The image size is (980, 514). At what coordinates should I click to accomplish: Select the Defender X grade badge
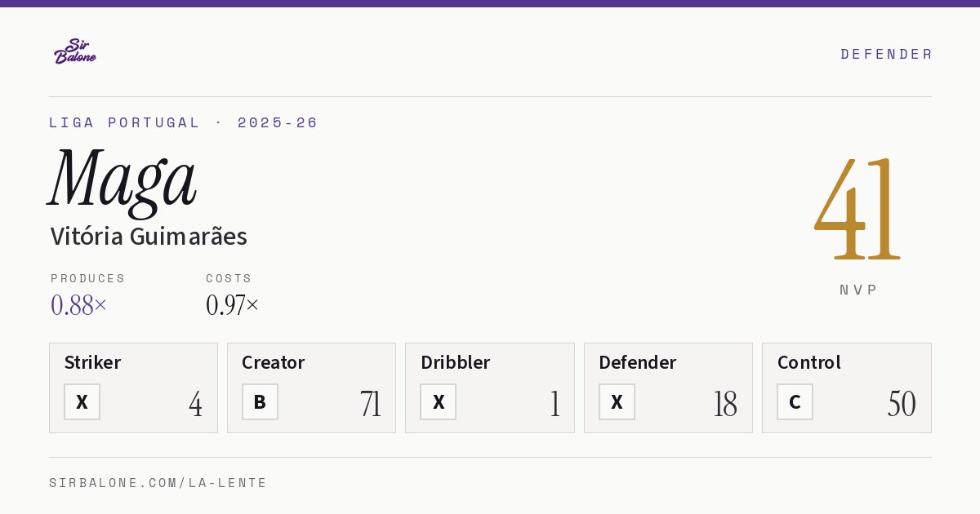pos(617,402)
